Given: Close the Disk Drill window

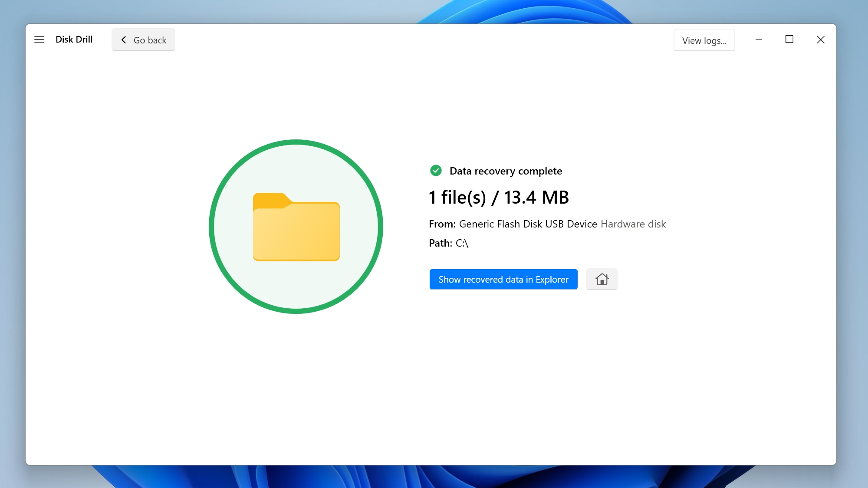Looking at the screenshot, I should pos(820,40).
